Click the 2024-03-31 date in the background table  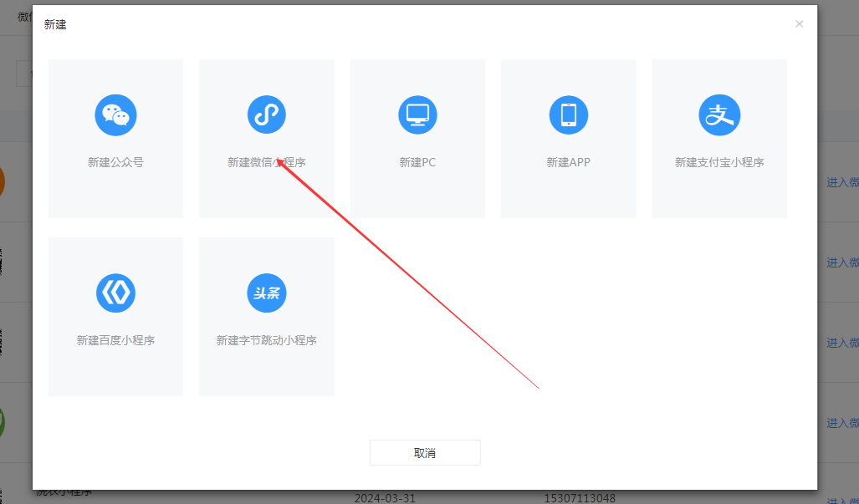point(385,498)
